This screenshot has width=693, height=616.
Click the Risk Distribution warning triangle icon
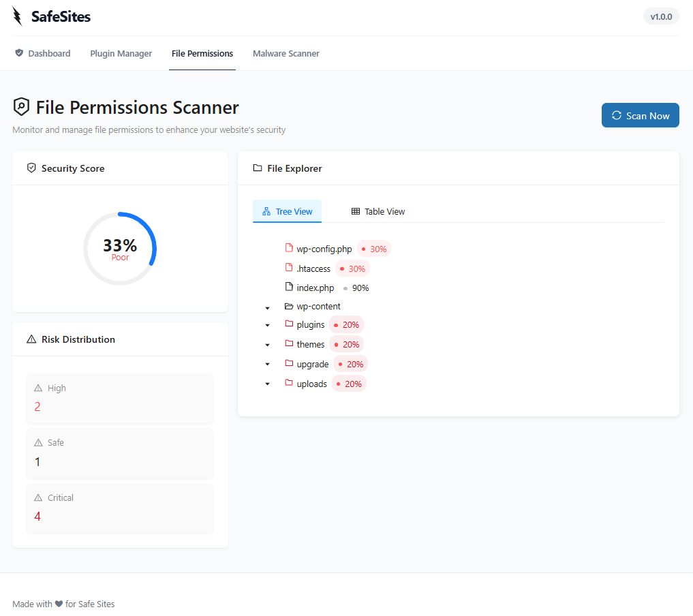[x=31, y=339]
